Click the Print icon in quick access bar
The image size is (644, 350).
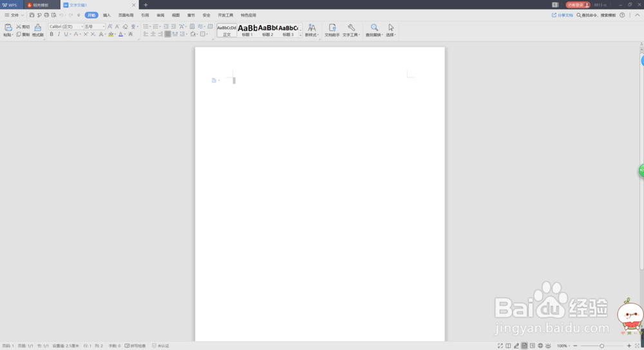(x=46, y=15)
